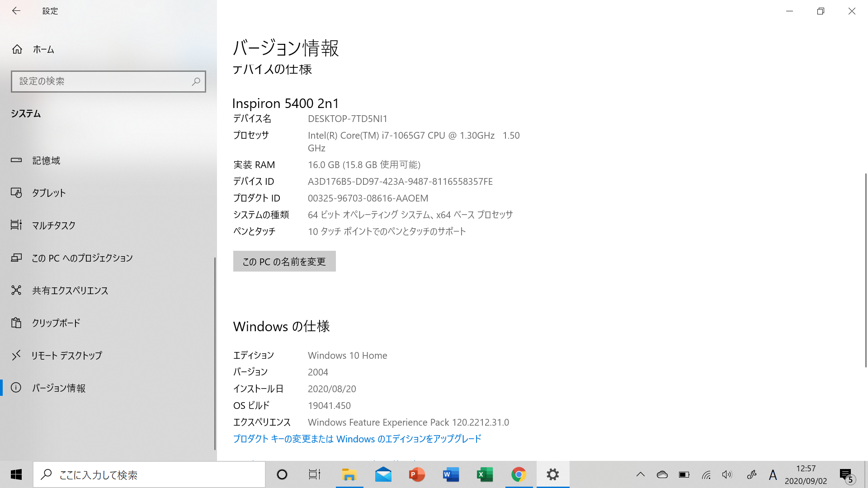Check the battery icon in the system tray
Viewport: 868px width, 488px height.
coord(684,474)
